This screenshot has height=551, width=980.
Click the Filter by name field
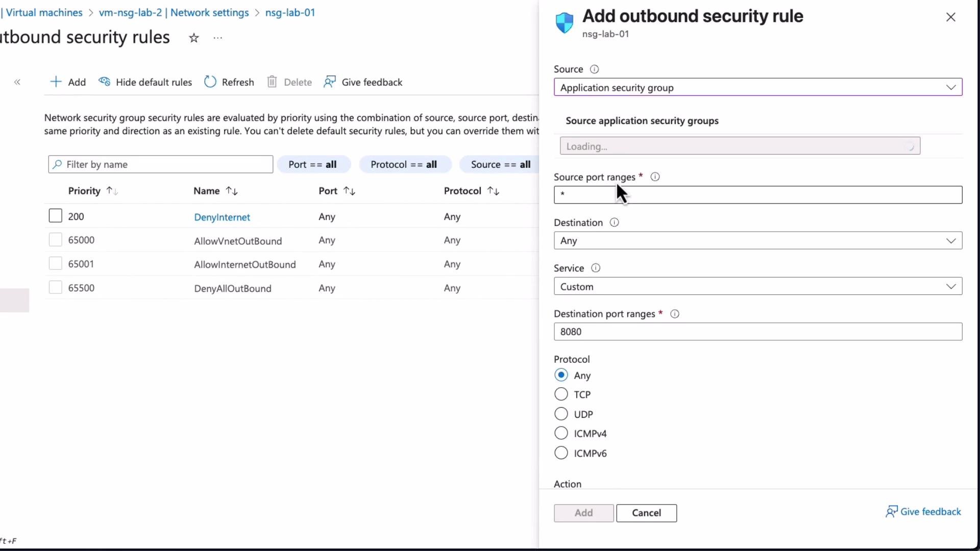161,164
